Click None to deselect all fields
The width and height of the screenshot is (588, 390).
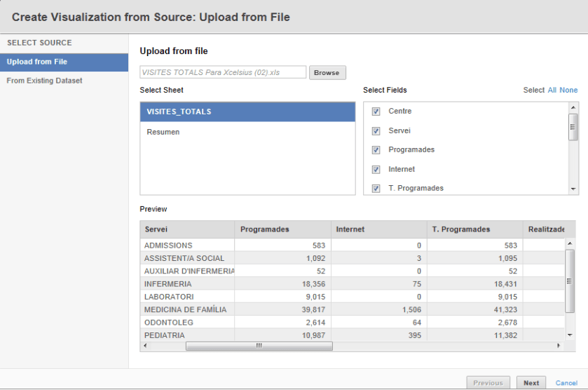[x=568, y=90]
